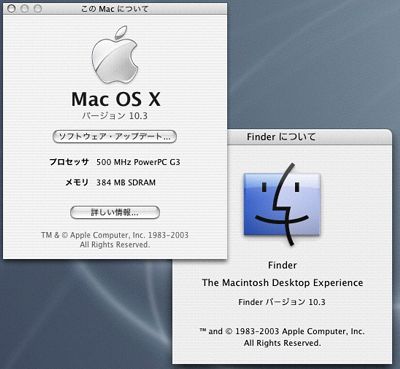The image size is (400, 369).
Task: Click the Finder バージョン 10.3 text
Action: pyautogui.click(x=282, y=302)
